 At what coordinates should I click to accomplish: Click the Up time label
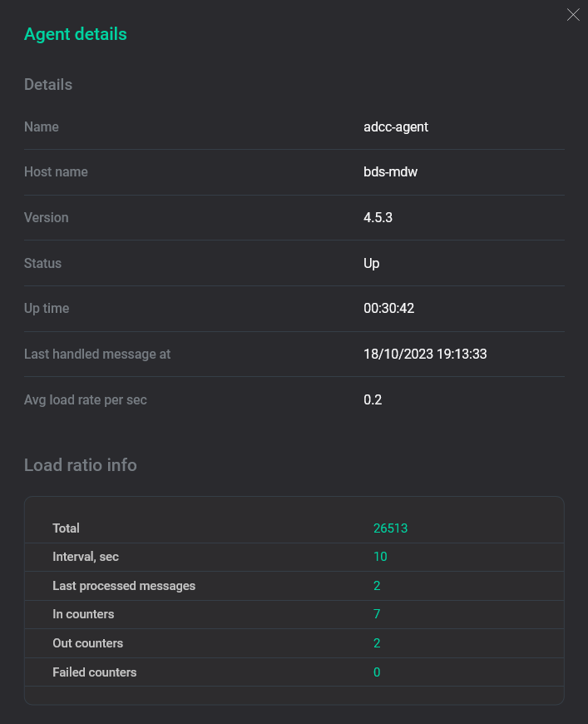point(46,308)
